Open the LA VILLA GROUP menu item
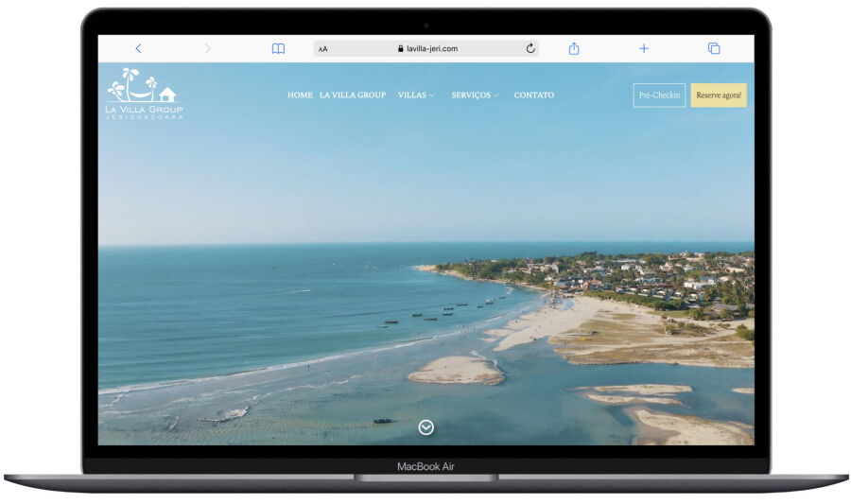The image size is (851, 504). [x=353, y=95]
